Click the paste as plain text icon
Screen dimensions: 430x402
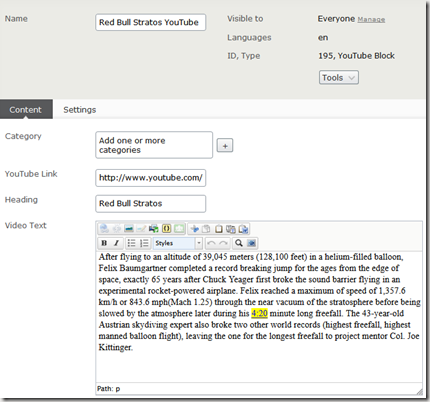pyautogui.click(x=231, y=229)
